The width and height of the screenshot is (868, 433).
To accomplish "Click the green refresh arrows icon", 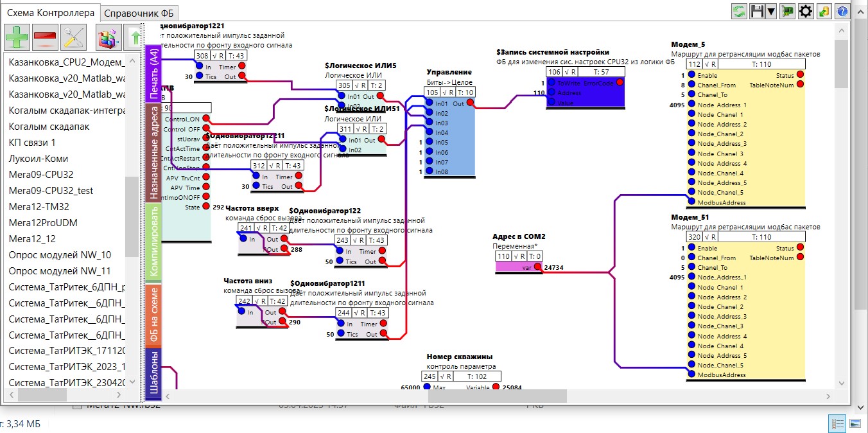I will [740, 12].
